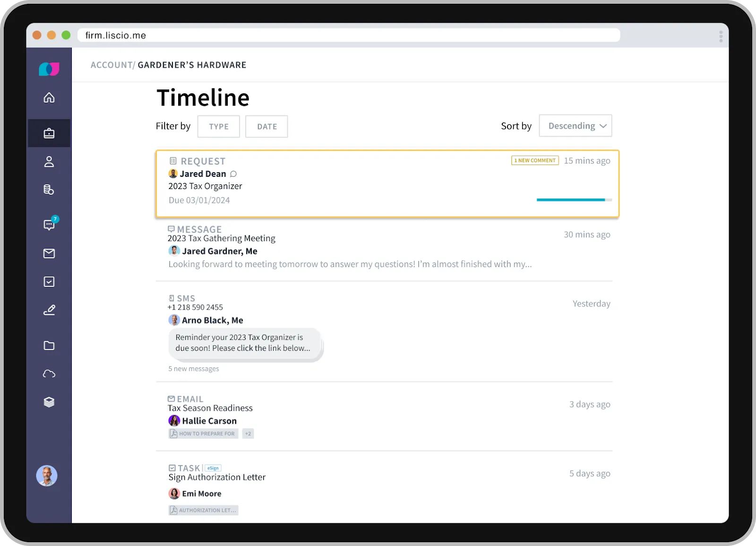Click the browser address bar
Image resolution: width=756 pixels, height=546 pixels.
(349, 35)
